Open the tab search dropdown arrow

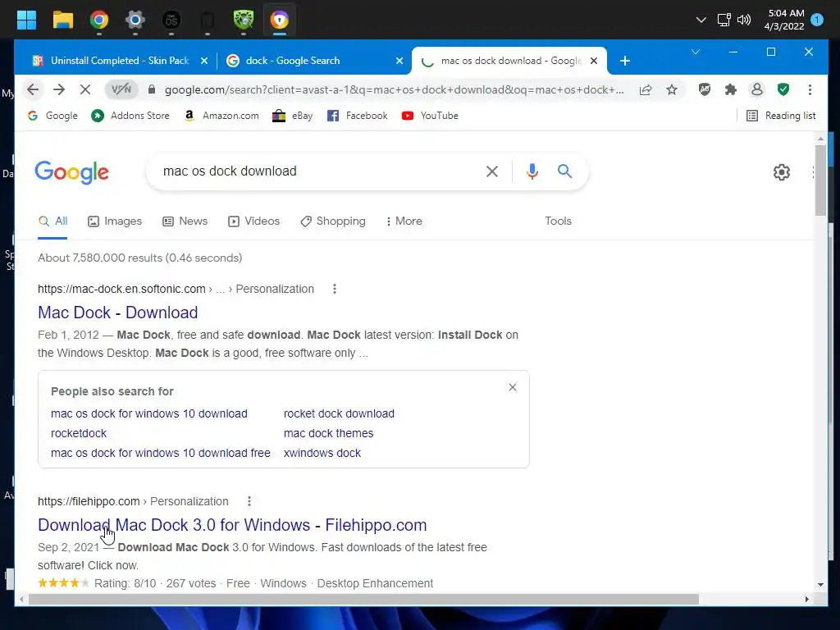click(x=696, y=52)
